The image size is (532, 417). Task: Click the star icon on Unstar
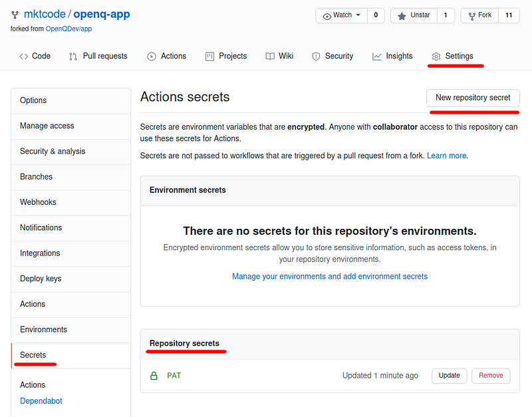402,16
